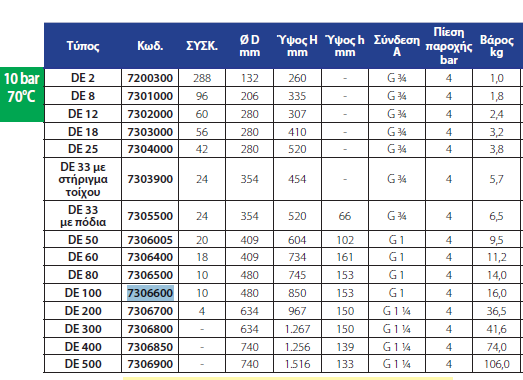The image size is (523, 380).
Task: Click the DE 400 row label
Action: coord(83,347)
